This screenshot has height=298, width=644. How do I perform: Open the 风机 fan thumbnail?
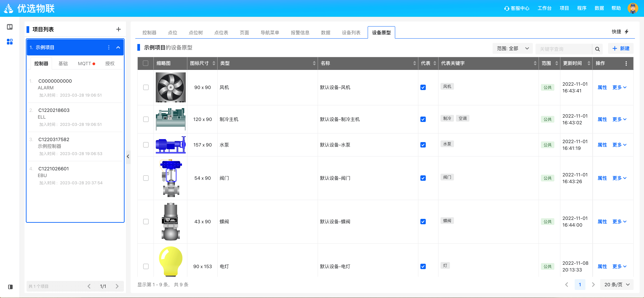[171, 87]
